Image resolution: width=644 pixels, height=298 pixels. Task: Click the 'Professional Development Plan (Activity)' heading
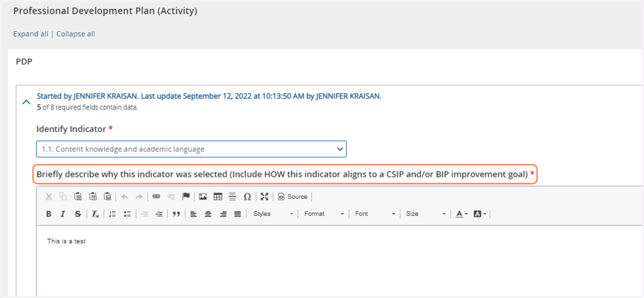pos(105,11)
